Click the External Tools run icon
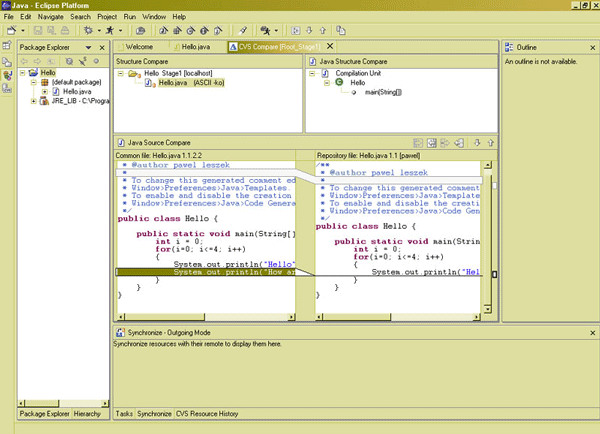600x434 pixels. [x=265, y=31]
